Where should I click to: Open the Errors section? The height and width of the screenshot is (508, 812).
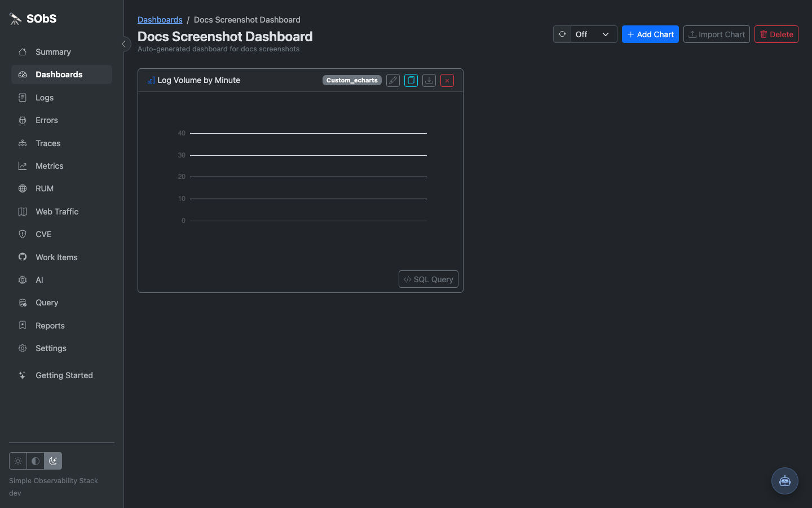pyautogui.click(x=61, y=120)
